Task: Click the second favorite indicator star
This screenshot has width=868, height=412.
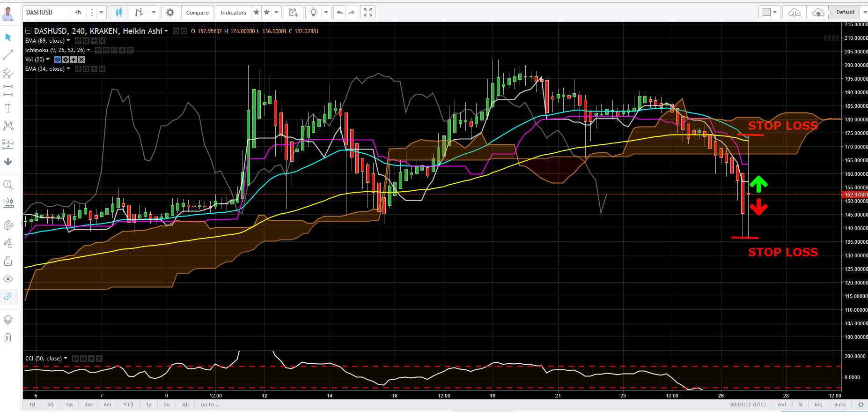Action: tap(266, 12)
